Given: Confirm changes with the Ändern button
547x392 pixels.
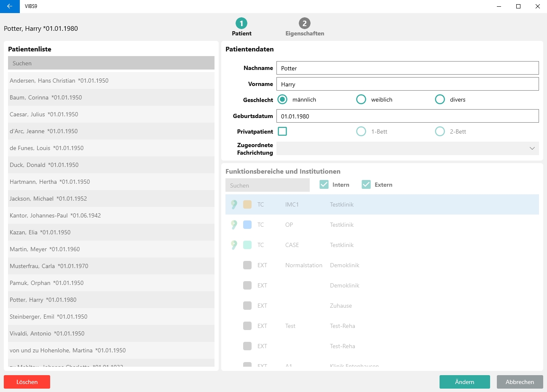Looking at the screenshot, I should click(465, 382).
